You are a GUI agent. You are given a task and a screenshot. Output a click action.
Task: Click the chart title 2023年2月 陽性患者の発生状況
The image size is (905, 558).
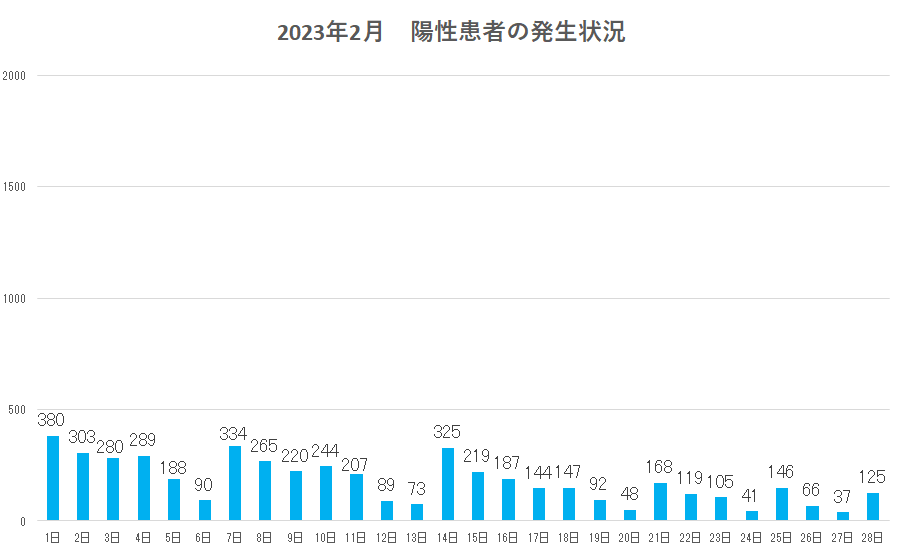click(x=451, y=32)
